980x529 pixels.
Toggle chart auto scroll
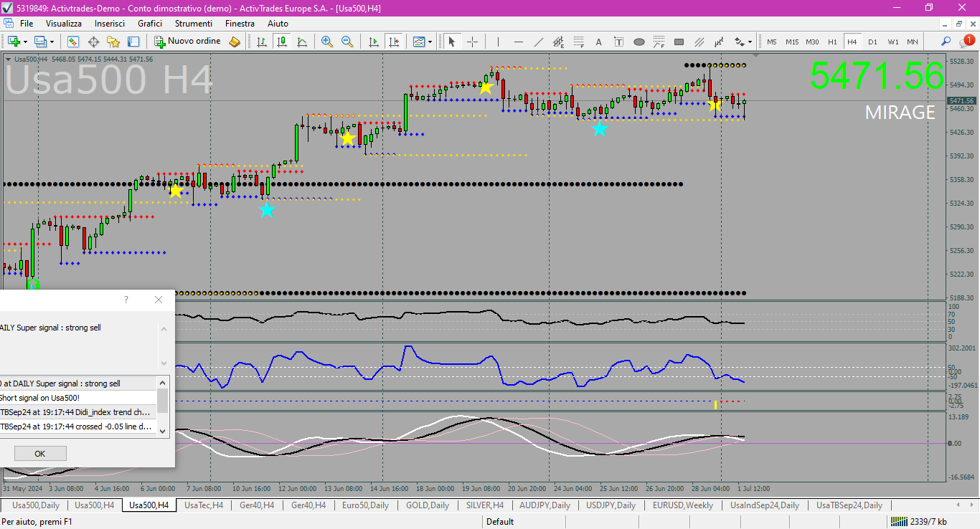coord(373,42)
